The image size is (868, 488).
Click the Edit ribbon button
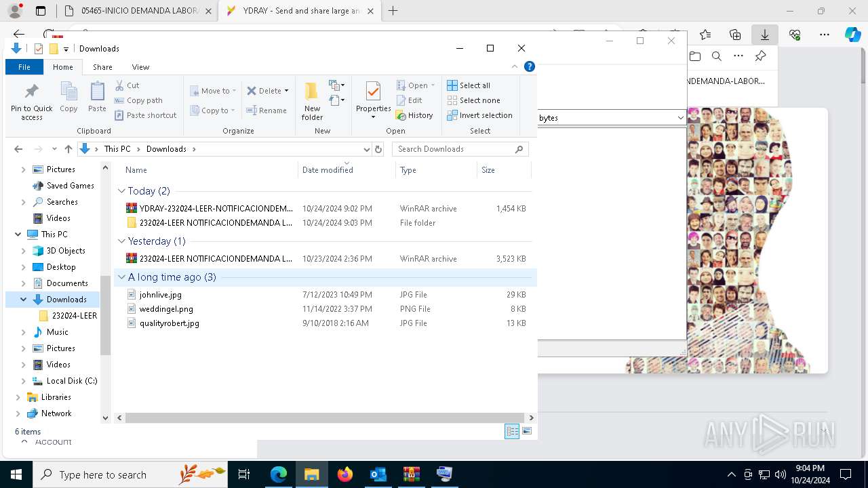[x=409, y=100]
